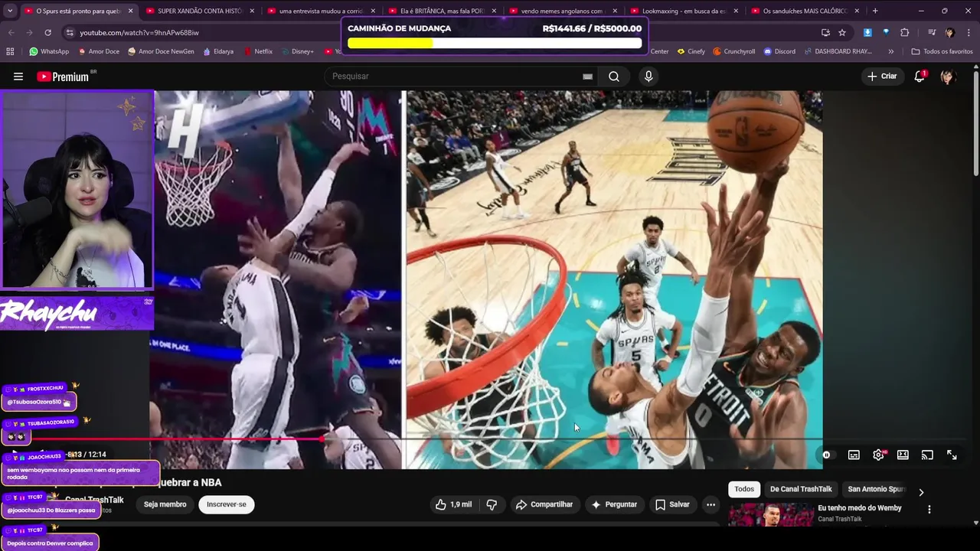This screenshot has width=980, height=551.
Task: Open the Crunchyroll bookmark
Action: click(x=733, y=51)
